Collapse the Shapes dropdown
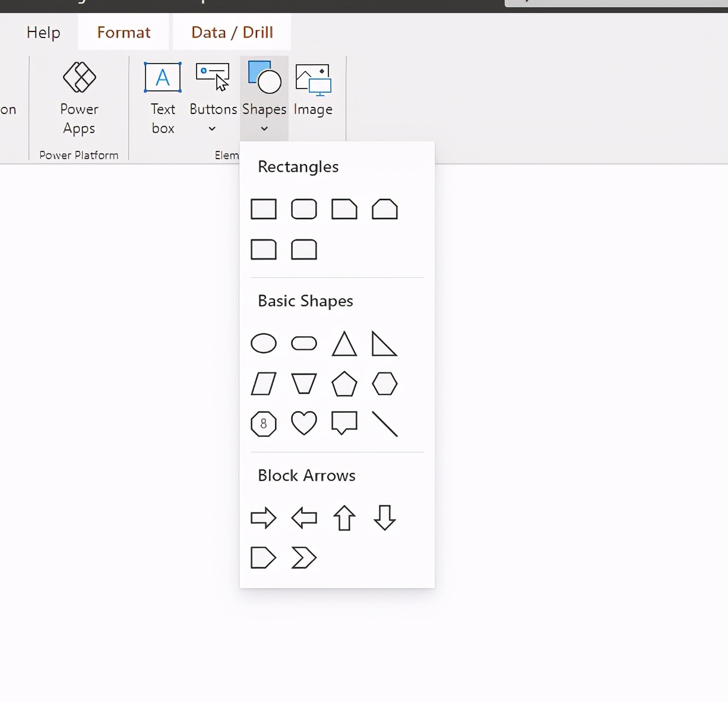The image size is (728, 702). click(x=263, y=128)
